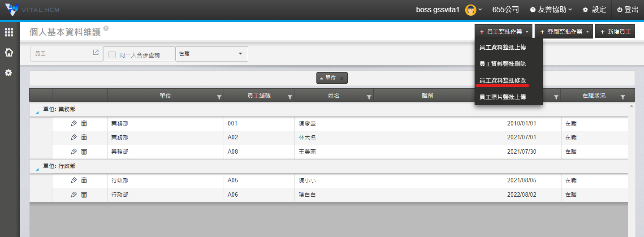The image size is (644, 237).
Task: Go to the home icon in sidebar
Action: point(9,52)
